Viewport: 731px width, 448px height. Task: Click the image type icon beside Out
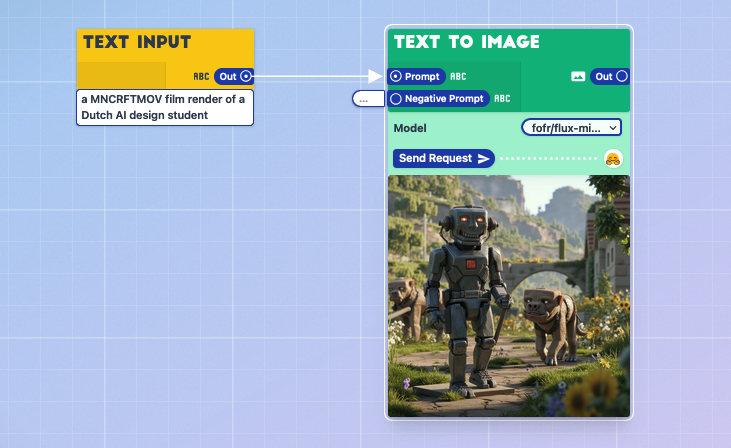click(577, 76)
